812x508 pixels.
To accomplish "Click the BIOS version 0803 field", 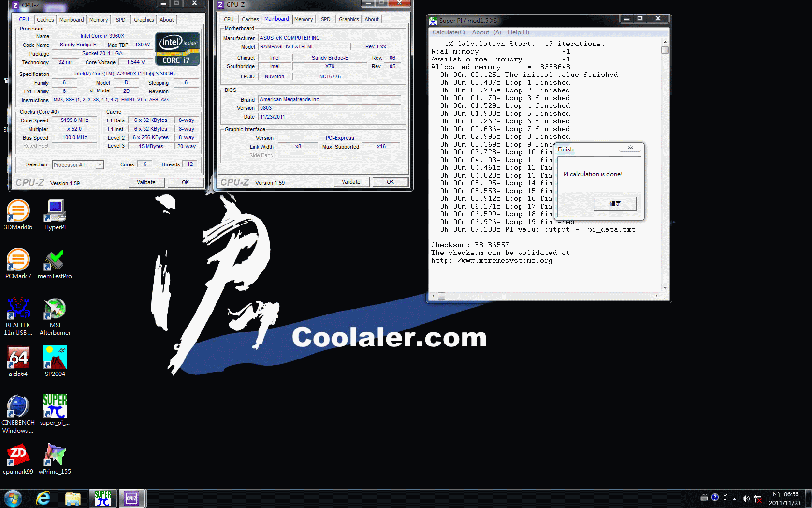I will tap(330, 108).
